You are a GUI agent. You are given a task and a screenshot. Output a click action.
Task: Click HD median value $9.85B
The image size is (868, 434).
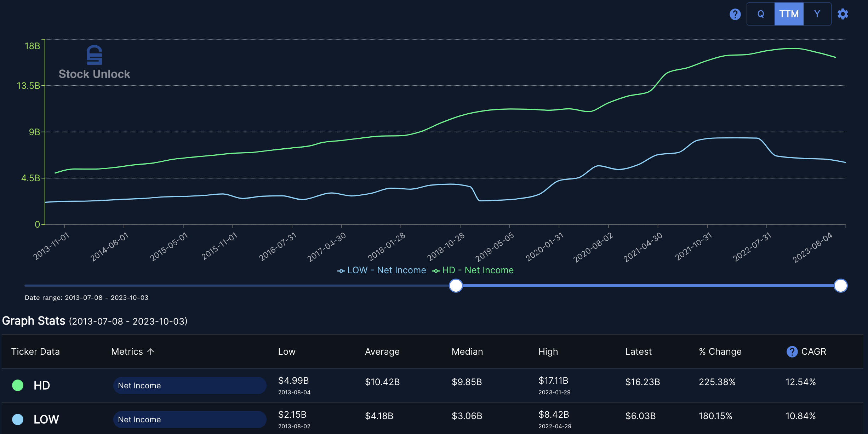coord(467,382)
